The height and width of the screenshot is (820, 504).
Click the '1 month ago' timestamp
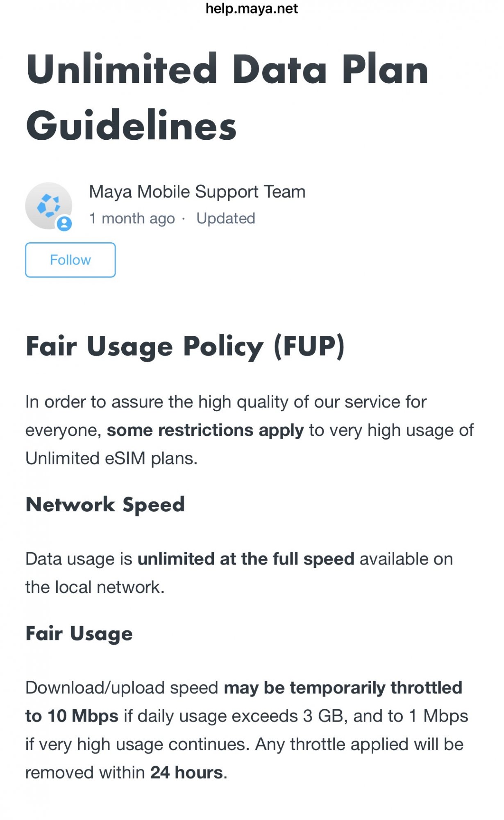[x=132, y=219]
